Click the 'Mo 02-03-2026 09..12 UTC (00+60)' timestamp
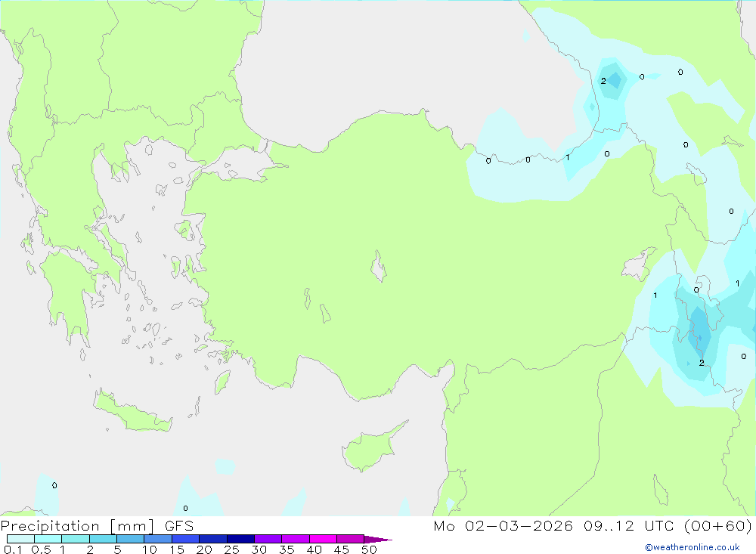756x554 pixels. click(593, 526)
